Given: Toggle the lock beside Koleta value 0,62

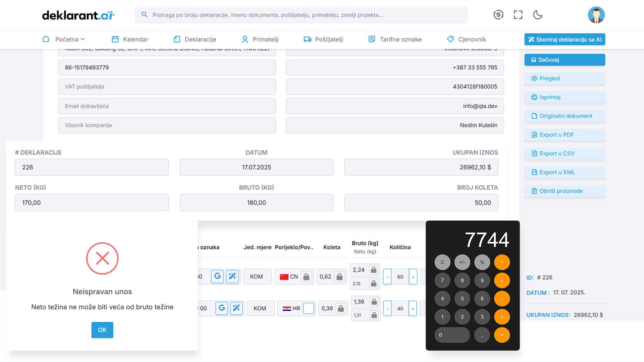Looking at the screenshot, I should coord(339,277).
